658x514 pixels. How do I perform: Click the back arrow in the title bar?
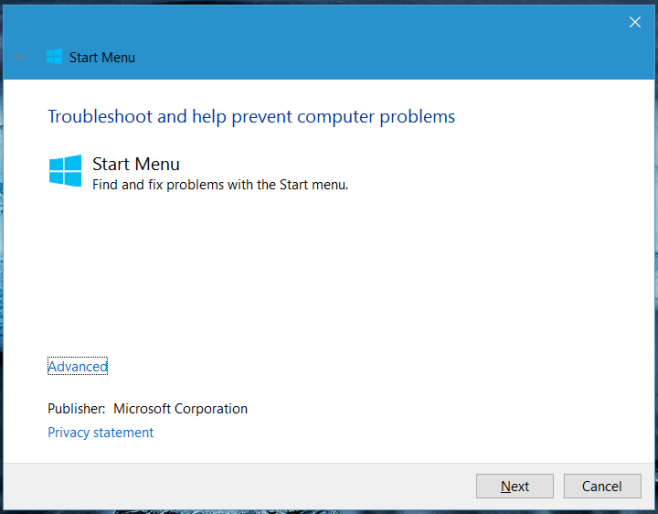(x=20, y=57)
